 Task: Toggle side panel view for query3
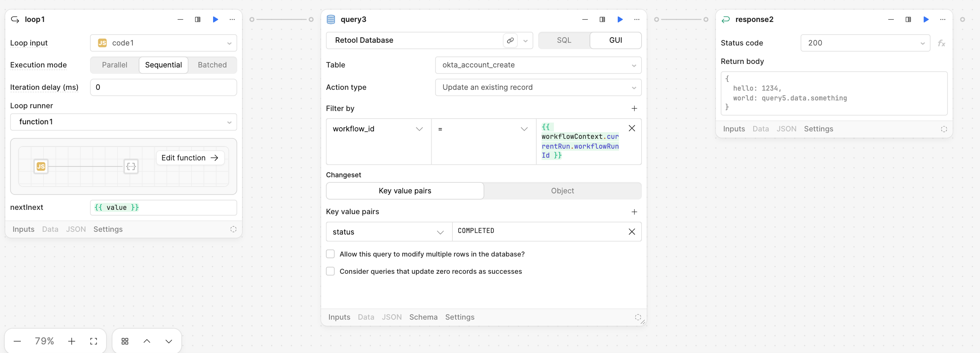[602, 20]
